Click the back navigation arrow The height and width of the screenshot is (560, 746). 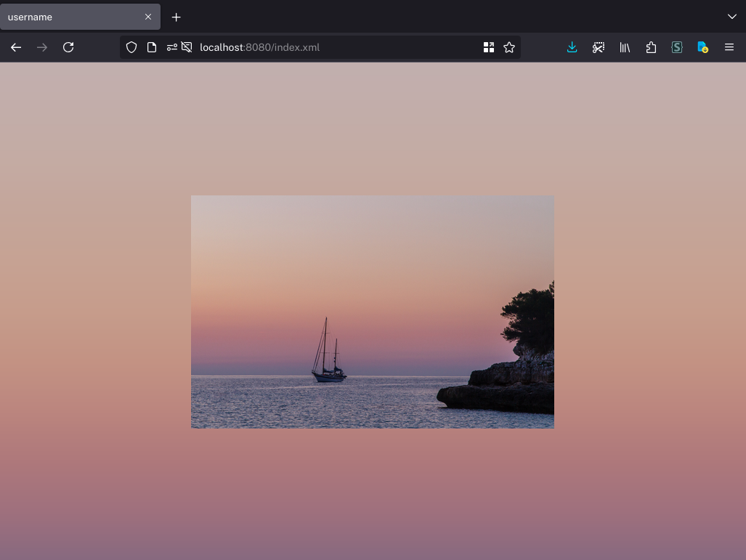coord(16,47)
